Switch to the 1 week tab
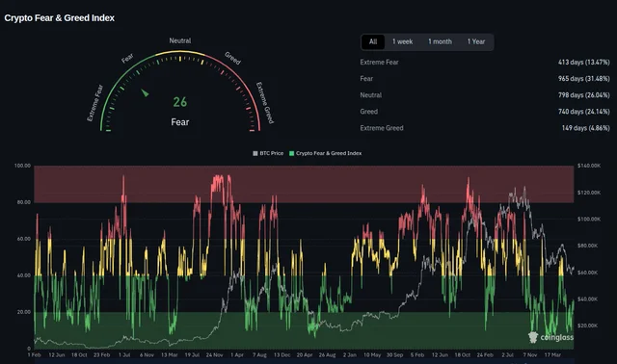The image size is (617, 364). pyautogui.click(x=402, y=41)
